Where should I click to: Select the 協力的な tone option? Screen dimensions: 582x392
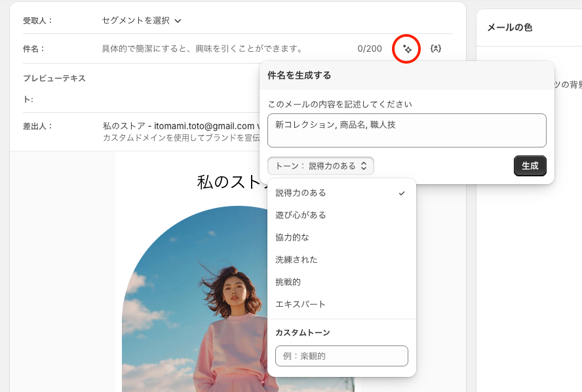(341, 237)
